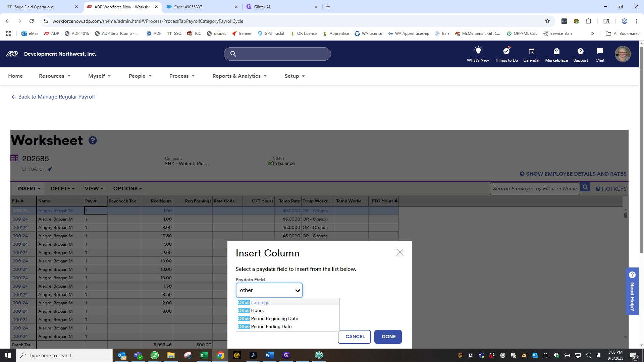Open Chrome from the taskbar
The width and height of the screenshot is (644, 362).
(220, 355)
